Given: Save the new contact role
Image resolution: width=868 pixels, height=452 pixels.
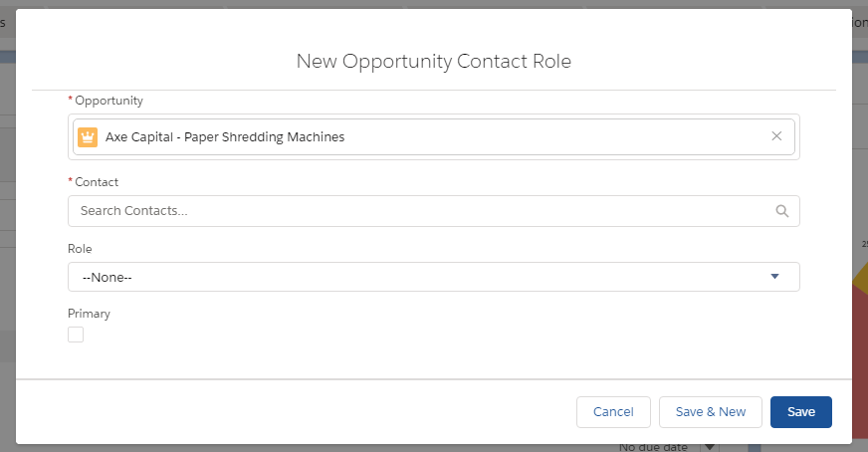Looking at the screenshot, I should click(800, 412).
